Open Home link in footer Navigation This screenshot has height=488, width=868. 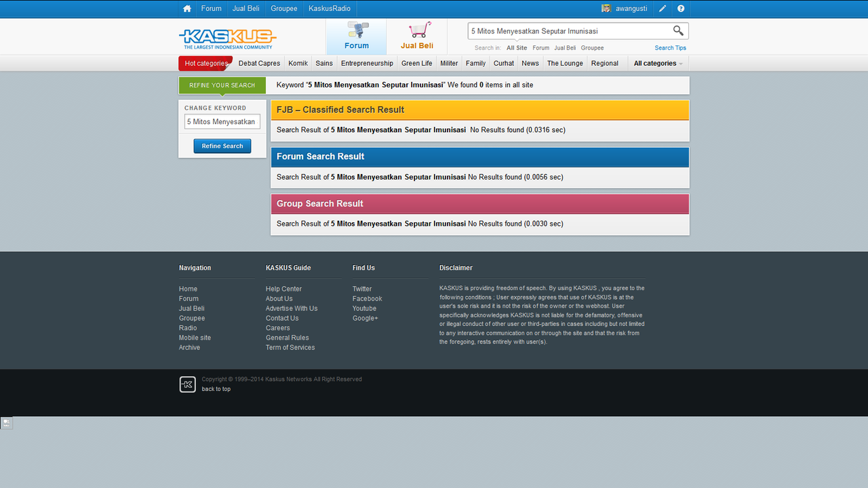pyautogui.click(x=188, y=289)
